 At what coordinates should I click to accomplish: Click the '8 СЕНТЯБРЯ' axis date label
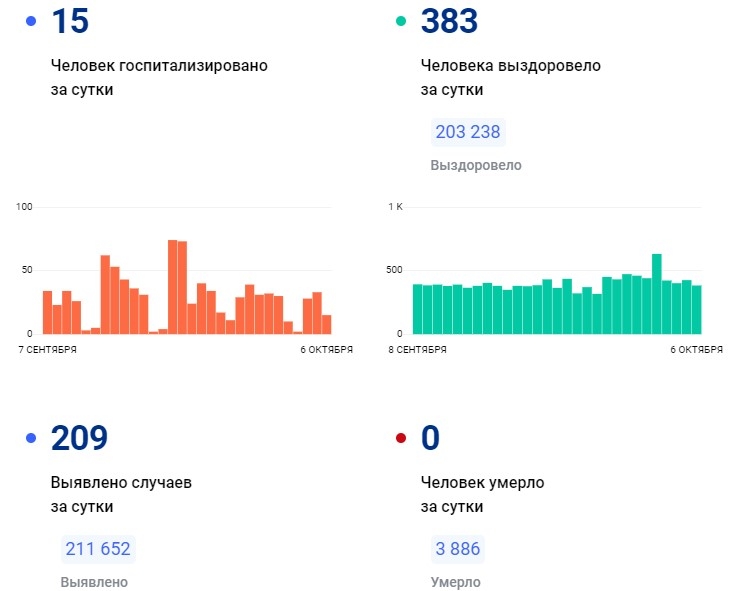[x=418, y=350]
